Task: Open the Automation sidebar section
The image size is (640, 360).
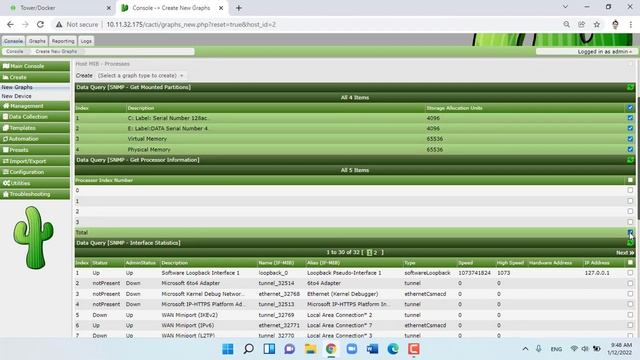Action: click(x=35, y=139)
